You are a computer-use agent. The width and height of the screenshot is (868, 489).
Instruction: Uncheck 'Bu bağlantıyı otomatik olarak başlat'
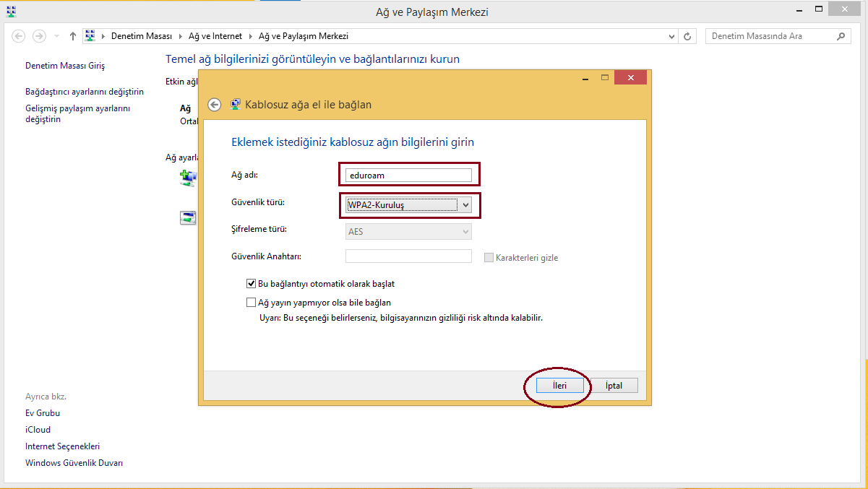pos(252,284)
